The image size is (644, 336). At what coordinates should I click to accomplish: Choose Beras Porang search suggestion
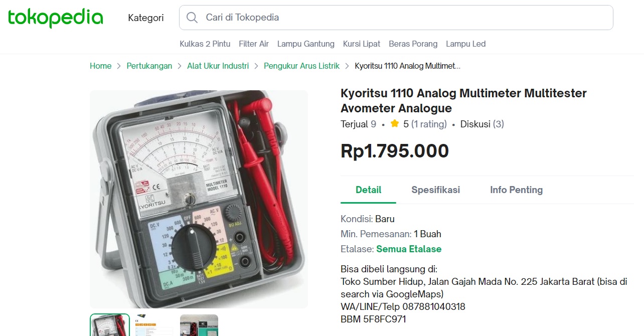tap(413, 44)
